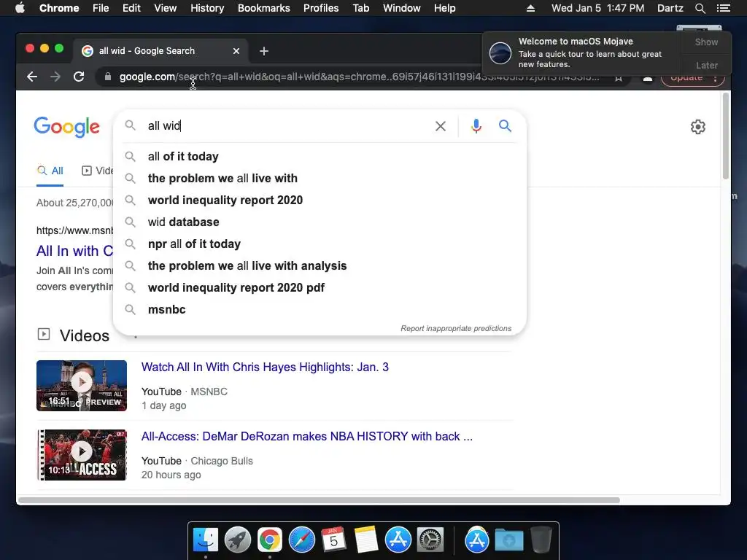Open the History menu

[207, 8]
